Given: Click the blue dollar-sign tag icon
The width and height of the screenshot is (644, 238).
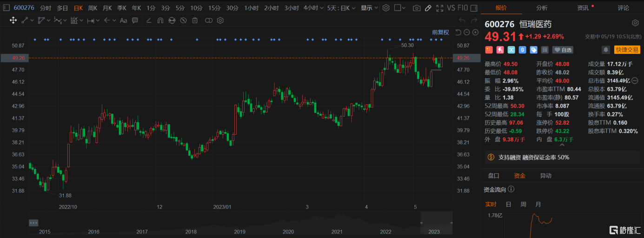Looking at the screenshot, I should tap(523, 49).
